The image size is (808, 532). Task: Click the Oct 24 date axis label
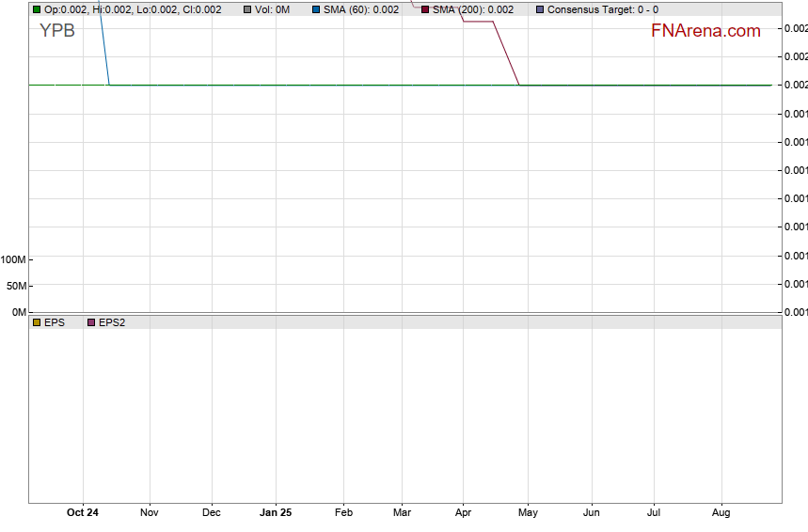coord(83,513)
